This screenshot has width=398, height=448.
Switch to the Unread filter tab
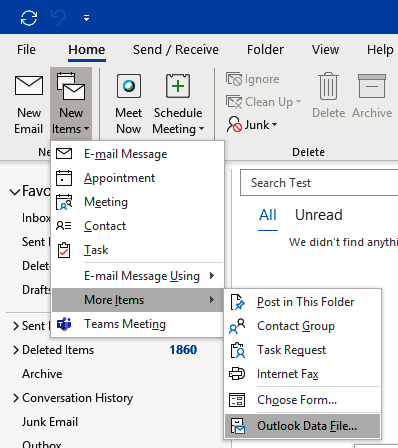(x=319, y=215)
